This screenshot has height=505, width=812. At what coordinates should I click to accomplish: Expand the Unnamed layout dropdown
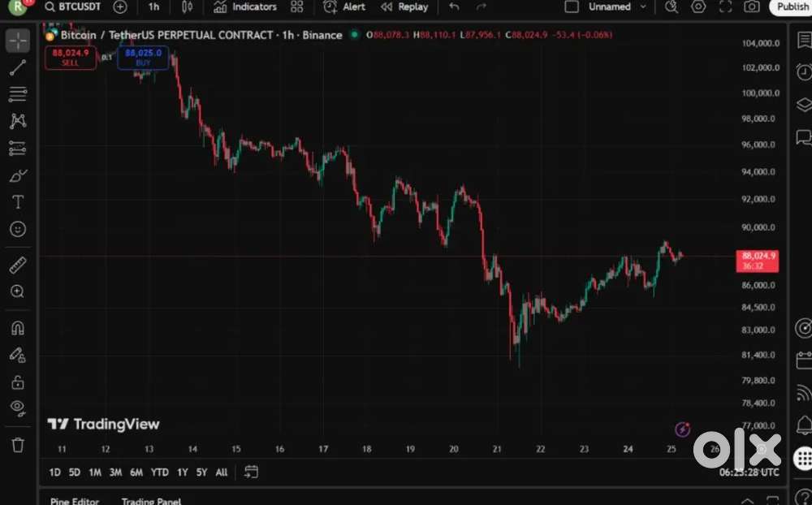(643, 7)
